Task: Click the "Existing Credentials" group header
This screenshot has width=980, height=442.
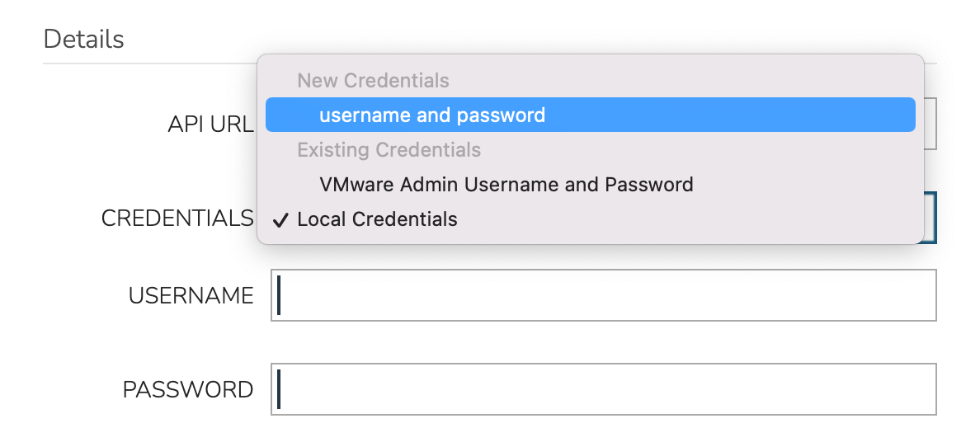Action: pos(389,150)
